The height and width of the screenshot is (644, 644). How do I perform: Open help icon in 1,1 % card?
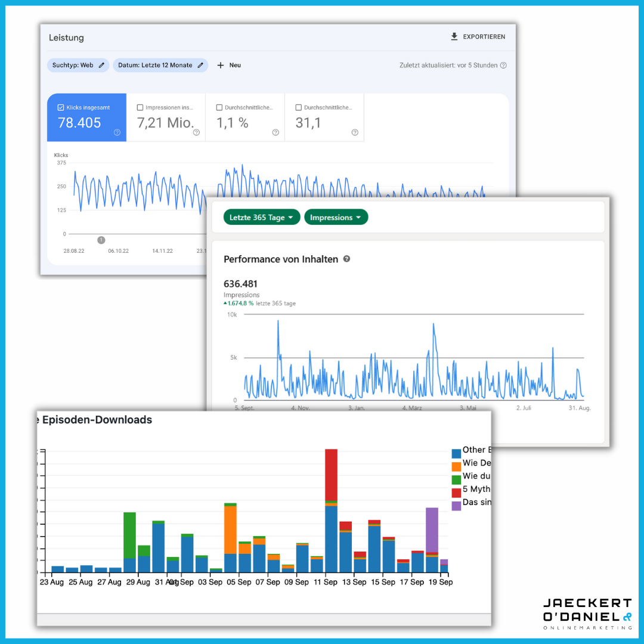[275, 132]
